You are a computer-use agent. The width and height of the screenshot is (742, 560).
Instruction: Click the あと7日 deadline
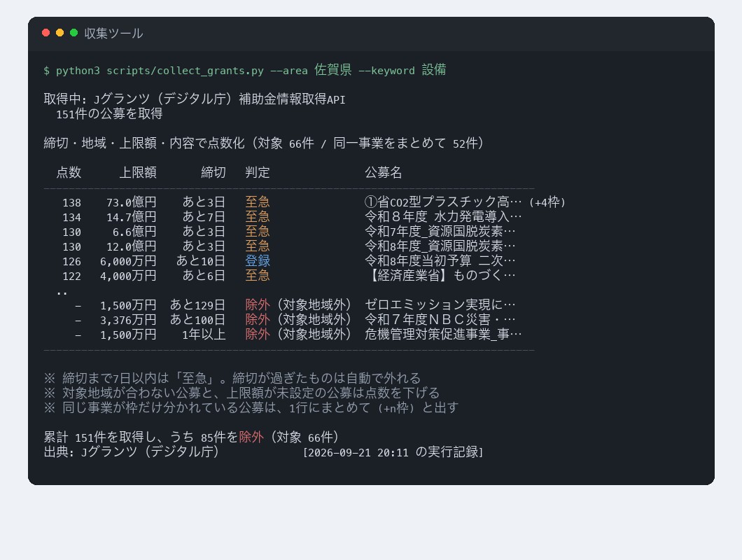[x=204, y=217]
